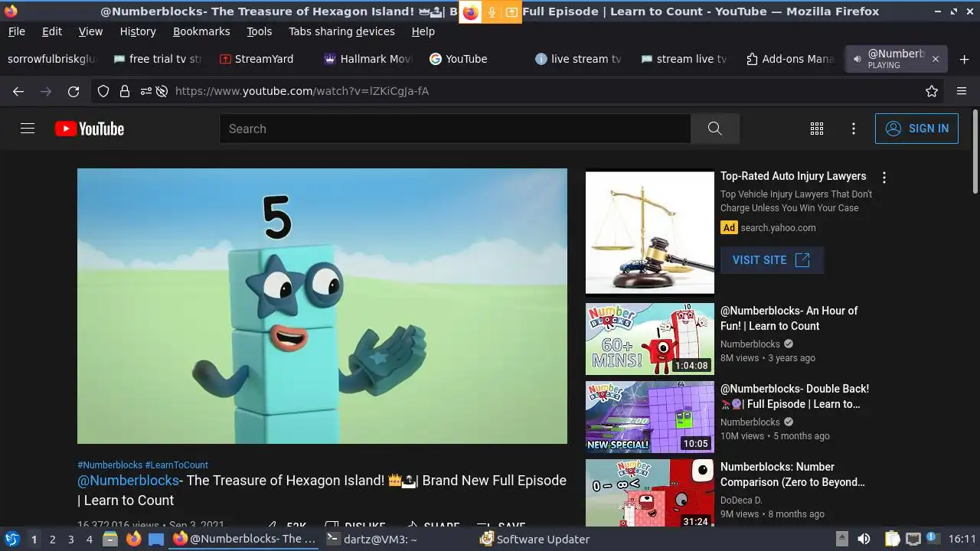Viewport: 980px width, 551px height.
Task: Open ad options three-dot menu
Action: pyautogui.click(x=884, y=178)
